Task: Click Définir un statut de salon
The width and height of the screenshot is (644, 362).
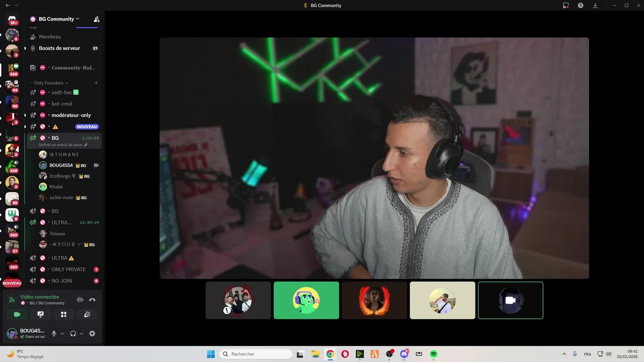Action: 60,145
